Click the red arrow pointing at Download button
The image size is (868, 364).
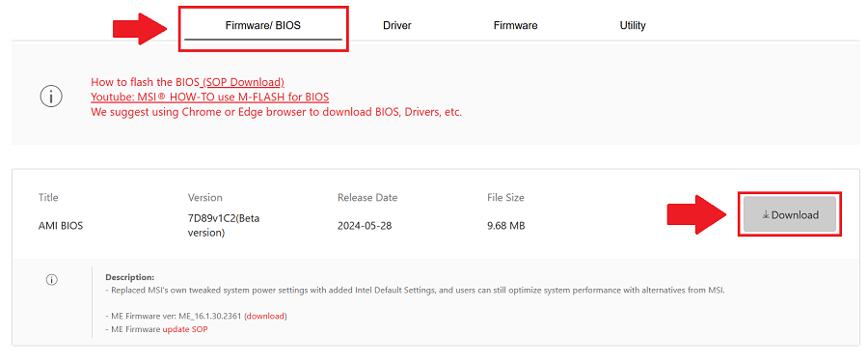pyautogui.click(x=696, y=214)
